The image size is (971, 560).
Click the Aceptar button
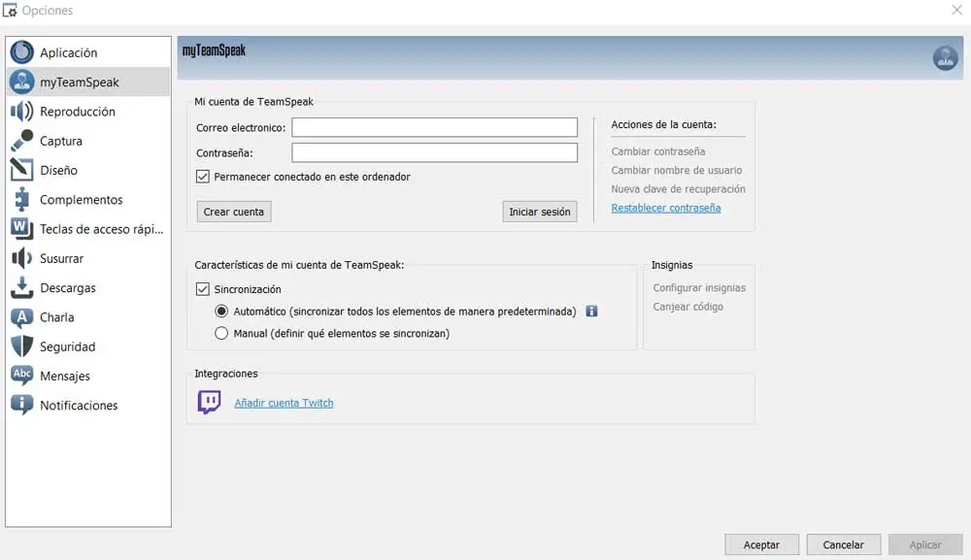coord(761,544)
